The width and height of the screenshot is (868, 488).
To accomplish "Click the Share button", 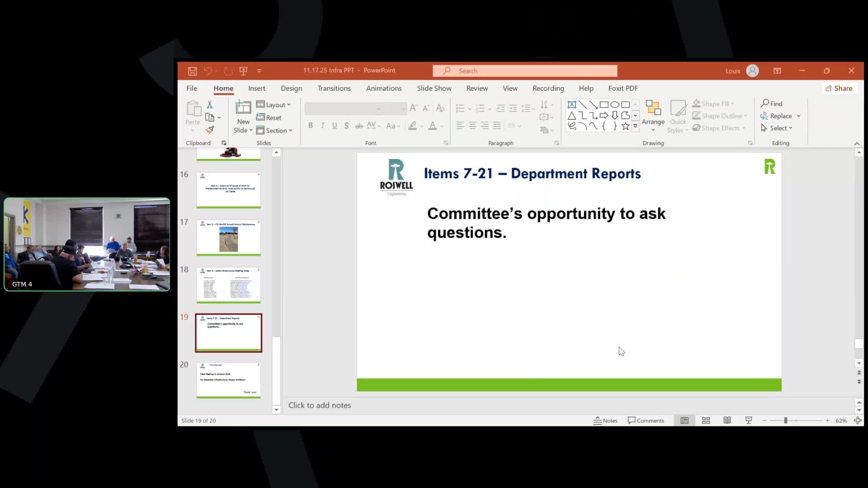I will click(839, 89).
